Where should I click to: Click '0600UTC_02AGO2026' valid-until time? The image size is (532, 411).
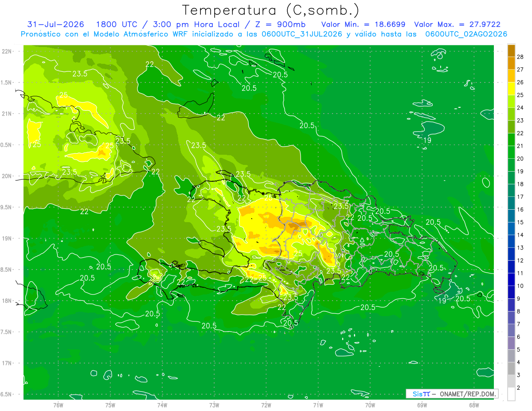click(x=466, y=34)
